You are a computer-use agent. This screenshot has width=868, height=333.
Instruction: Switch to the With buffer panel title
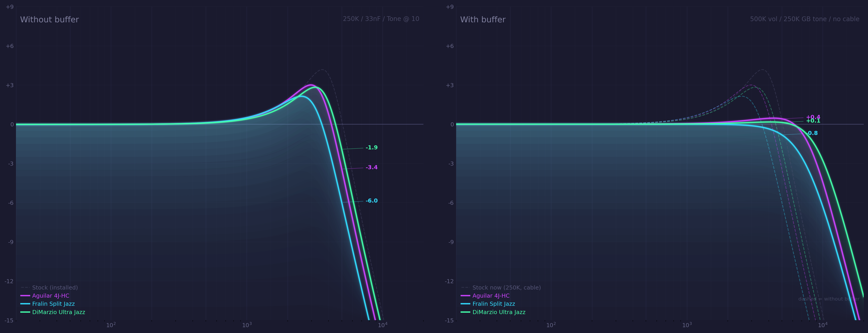pos(483,19)
